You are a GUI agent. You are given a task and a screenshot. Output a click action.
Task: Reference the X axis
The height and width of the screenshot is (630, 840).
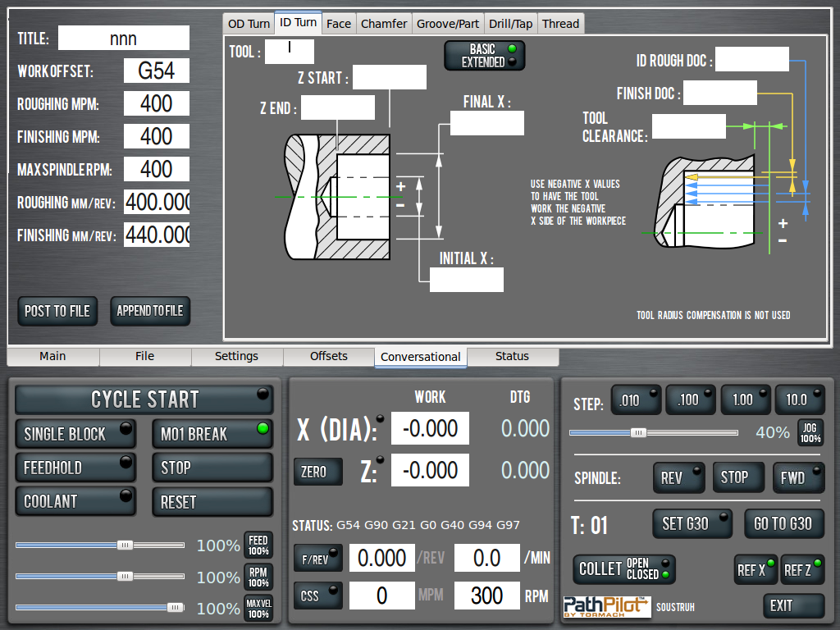(x=756, y=569)
